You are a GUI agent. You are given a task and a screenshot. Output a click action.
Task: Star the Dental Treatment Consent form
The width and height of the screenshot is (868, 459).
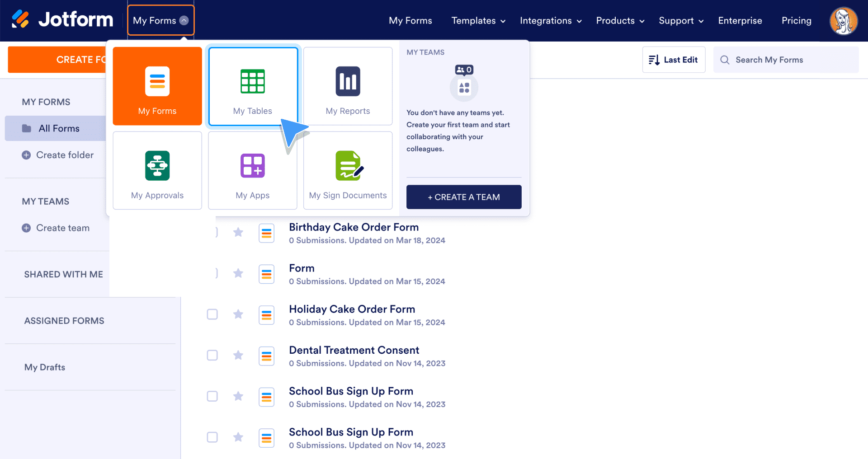(x=238, y=355)
